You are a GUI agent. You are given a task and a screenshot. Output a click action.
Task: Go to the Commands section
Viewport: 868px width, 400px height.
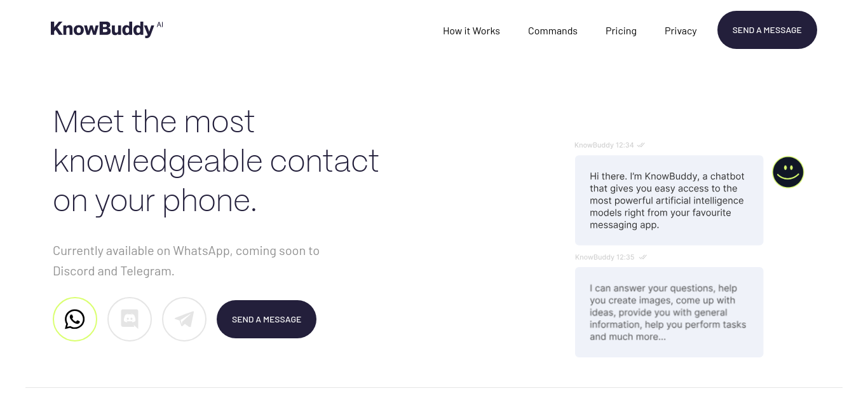coord(553,31)
